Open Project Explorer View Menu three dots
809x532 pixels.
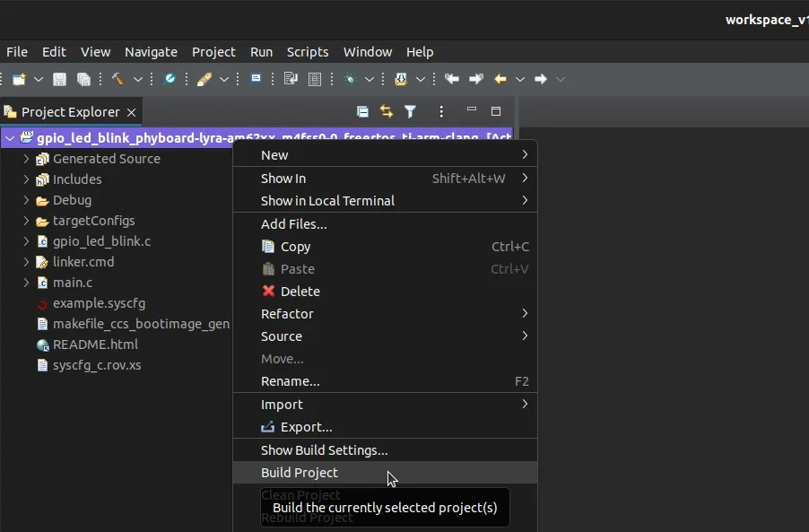pyautogui.click(x=440, y=112)
